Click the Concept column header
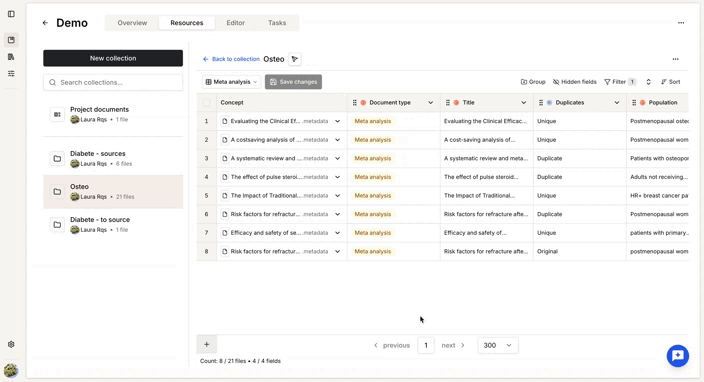Image resolution: width=704 pixels, height=382 pixels. (x=282, y=103)
